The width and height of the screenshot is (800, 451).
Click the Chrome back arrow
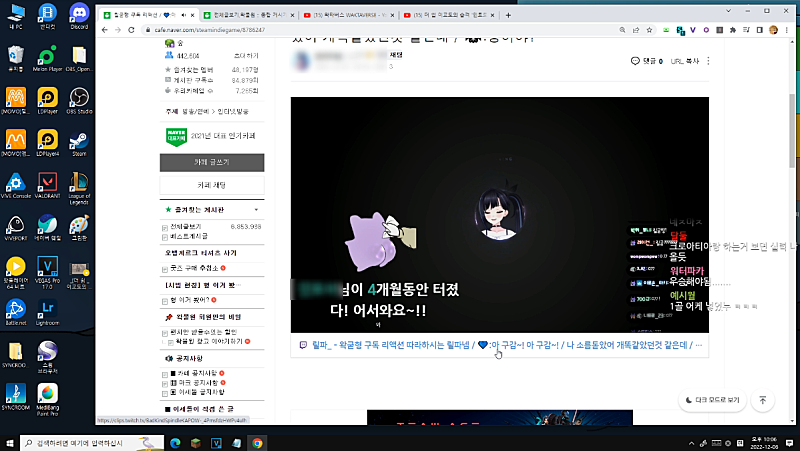coord(105,30)
